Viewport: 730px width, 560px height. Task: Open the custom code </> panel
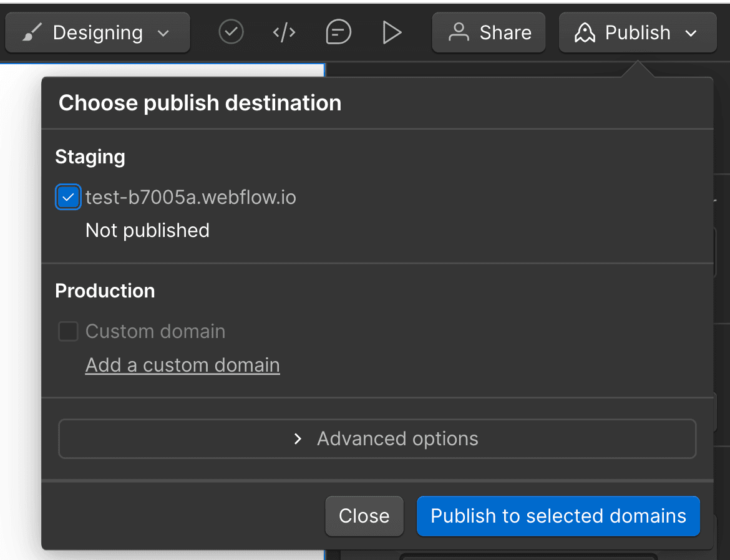click(285, 32)
